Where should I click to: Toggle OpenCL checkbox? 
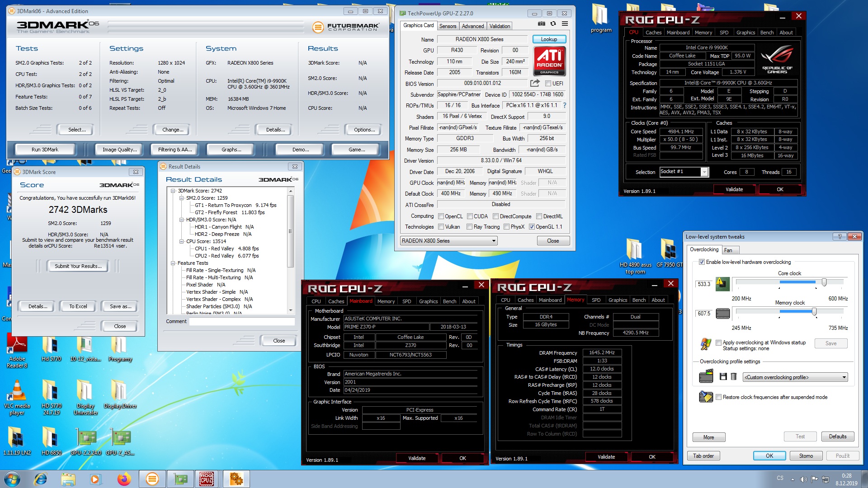coord(441,216)
